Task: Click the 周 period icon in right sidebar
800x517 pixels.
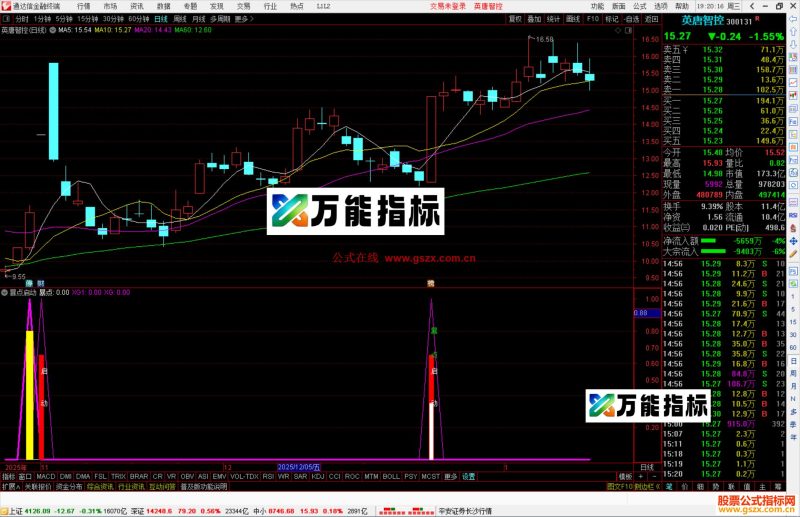Action: (x=793, y=374)
